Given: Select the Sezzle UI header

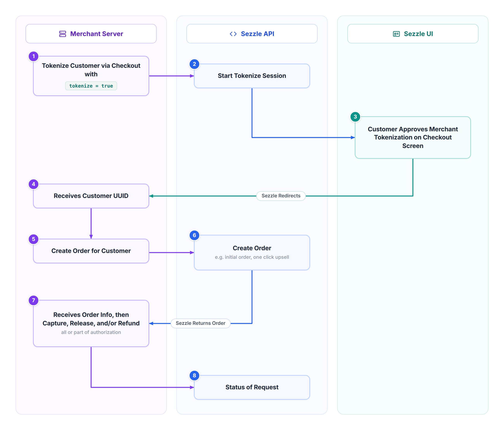Looking at the screenshot, I should [x=413, y=34].
